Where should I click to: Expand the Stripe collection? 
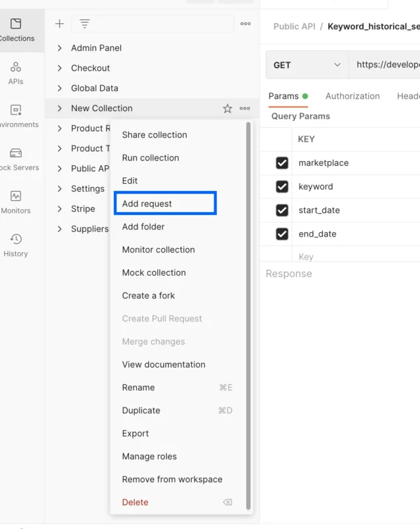click(60, 208)
